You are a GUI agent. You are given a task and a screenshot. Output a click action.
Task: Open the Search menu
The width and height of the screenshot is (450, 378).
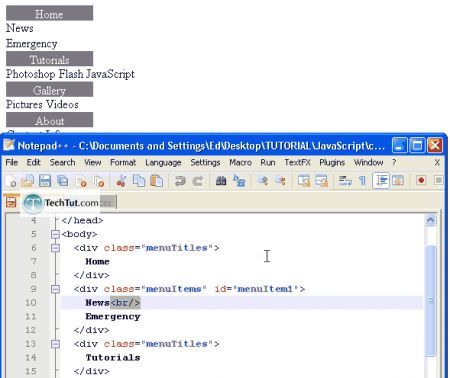coord(62,162)
